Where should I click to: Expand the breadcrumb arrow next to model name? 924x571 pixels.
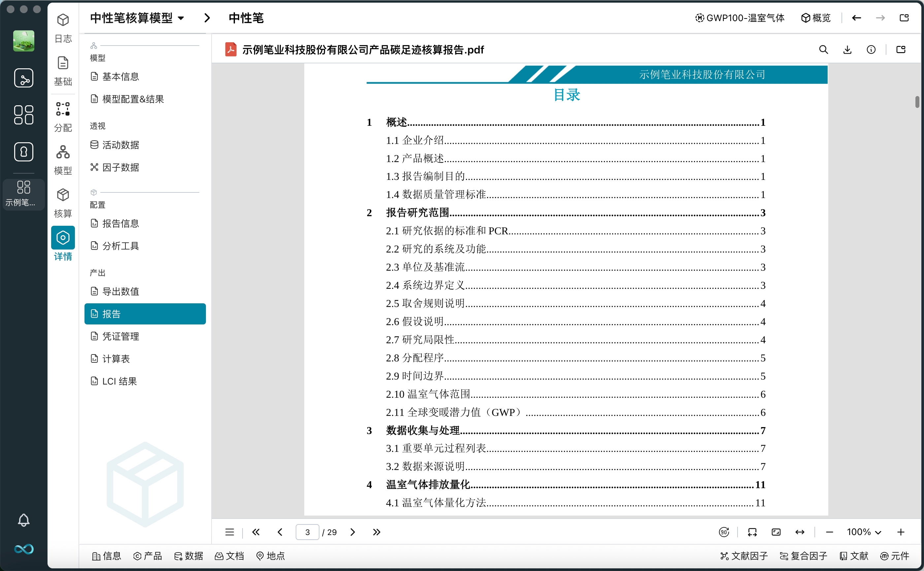207,18
